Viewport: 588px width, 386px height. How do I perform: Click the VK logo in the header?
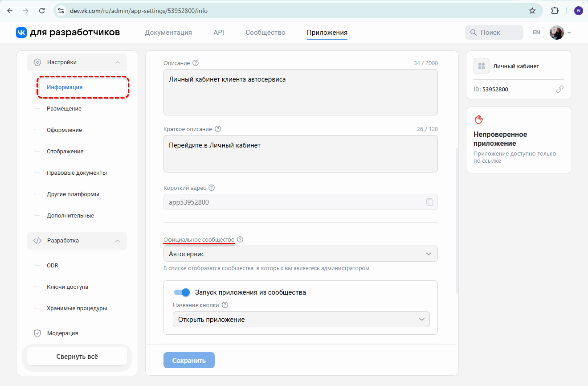21,32
